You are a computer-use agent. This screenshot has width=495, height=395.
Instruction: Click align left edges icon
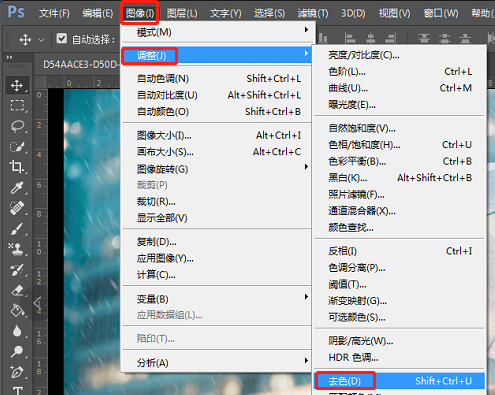(350, 38)
